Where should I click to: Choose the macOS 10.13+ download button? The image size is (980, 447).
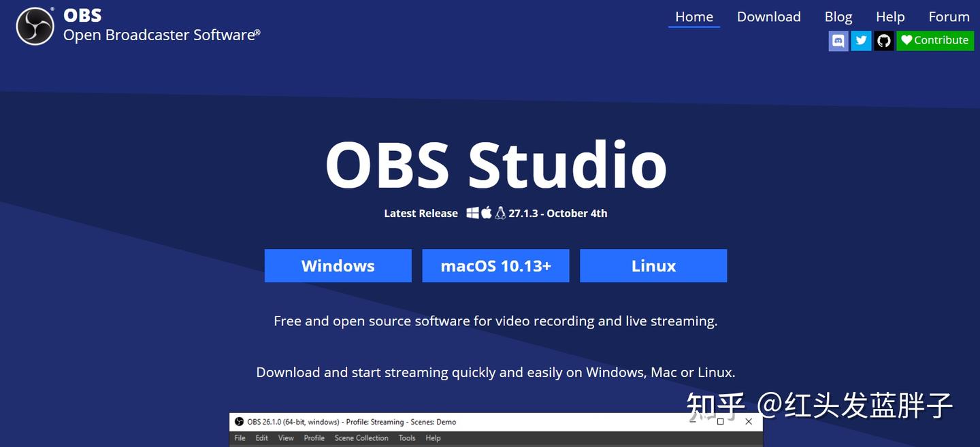click(x=495, y=265)
